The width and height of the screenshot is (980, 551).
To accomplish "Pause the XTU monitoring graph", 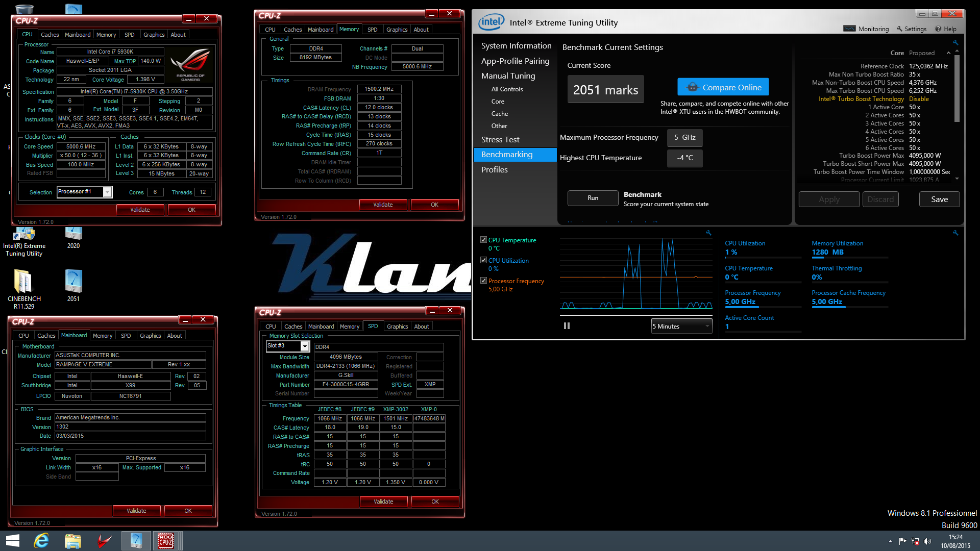I will tap(567, 326).
